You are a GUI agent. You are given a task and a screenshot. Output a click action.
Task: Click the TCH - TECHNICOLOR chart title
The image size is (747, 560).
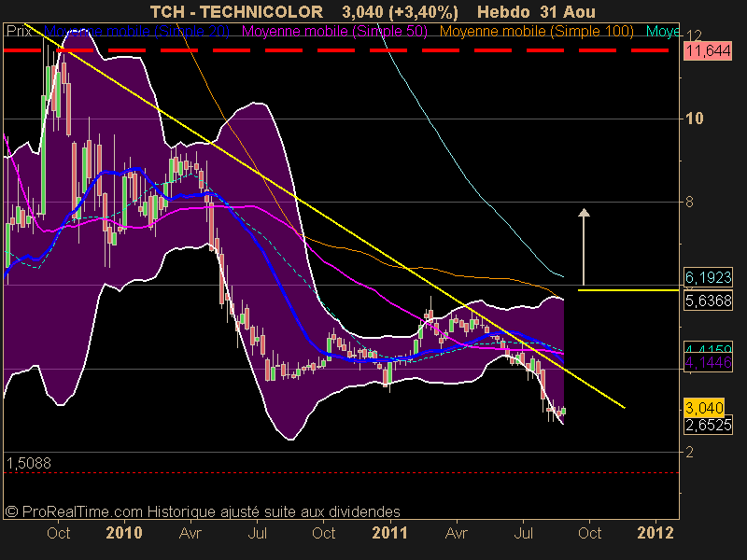pos(236,12)
